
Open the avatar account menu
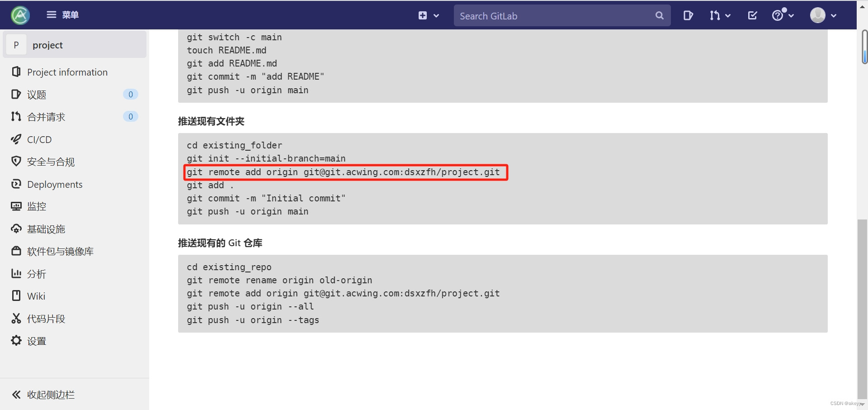822,15
